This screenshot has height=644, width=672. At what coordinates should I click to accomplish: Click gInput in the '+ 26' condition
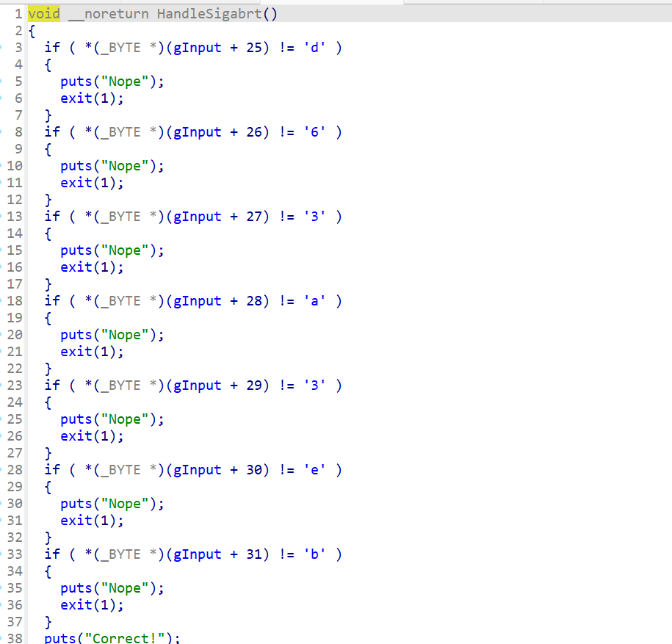coord(197,132)
